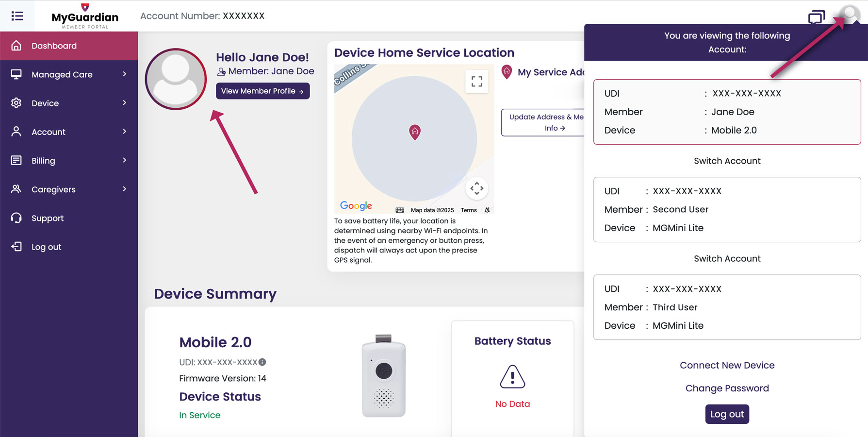Screen dimensions: 868x437
Task: Click the UDI info icon
Action: coord(262,362)
